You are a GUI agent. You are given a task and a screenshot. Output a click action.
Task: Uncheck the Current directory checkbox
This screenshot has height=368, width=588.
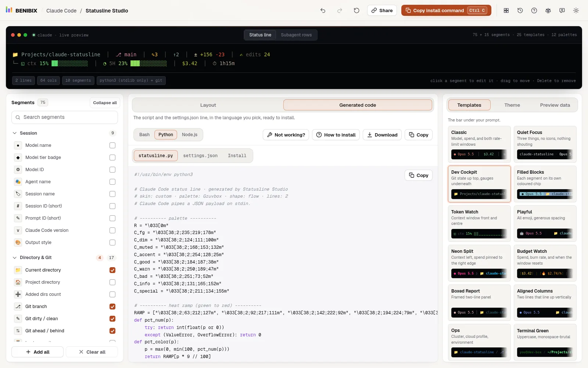tap(112, 270)
